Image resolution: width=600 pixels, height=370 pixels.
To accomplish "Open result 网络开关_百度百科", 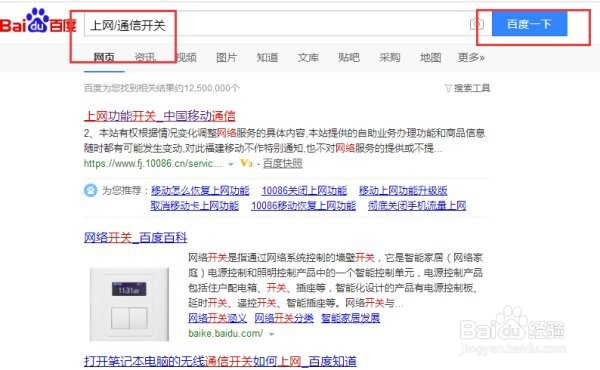I will coord(135,238).
